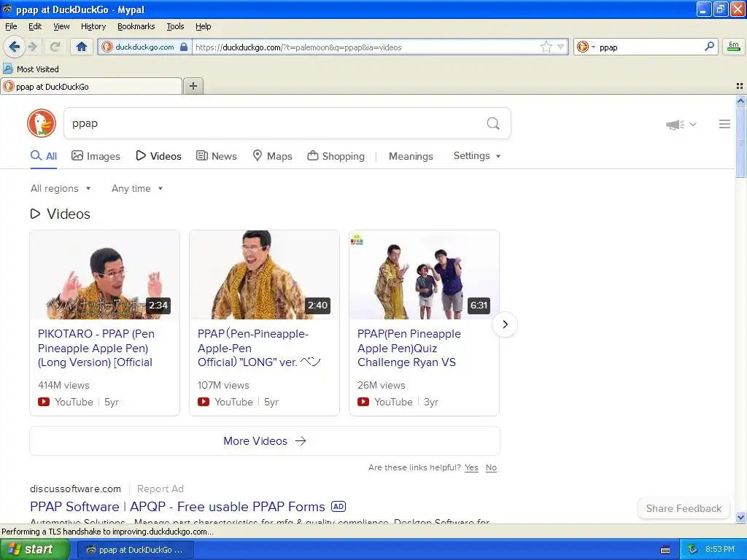Click YouTube icon under the 26M views video
The height and width of the screenshot is (560, 747).
coord(363,402)
